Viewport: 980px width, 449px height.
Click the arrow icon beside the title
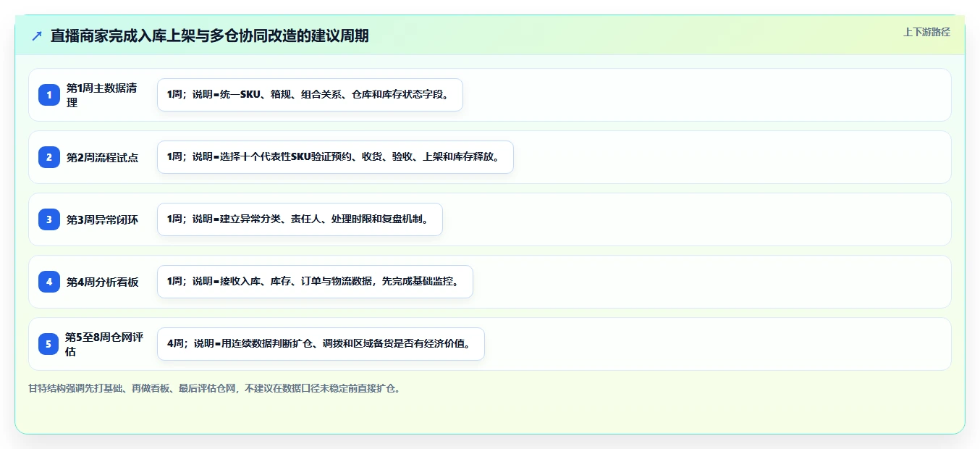point(37,35)
